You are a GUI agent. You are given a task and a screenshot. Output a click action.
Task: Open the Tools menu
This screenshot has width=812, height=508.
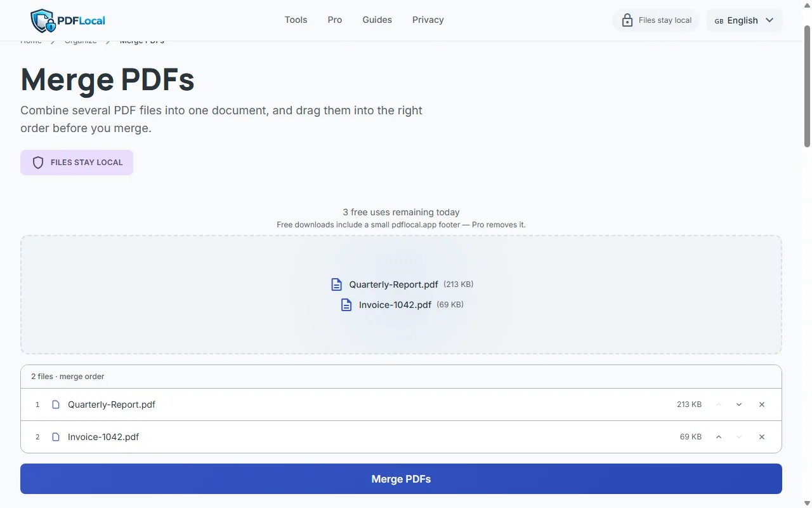[x=296, y=20]
